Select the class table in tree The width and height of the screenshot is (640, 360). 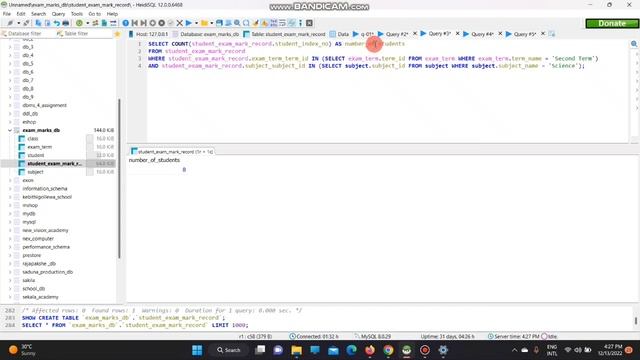(33, 139)
